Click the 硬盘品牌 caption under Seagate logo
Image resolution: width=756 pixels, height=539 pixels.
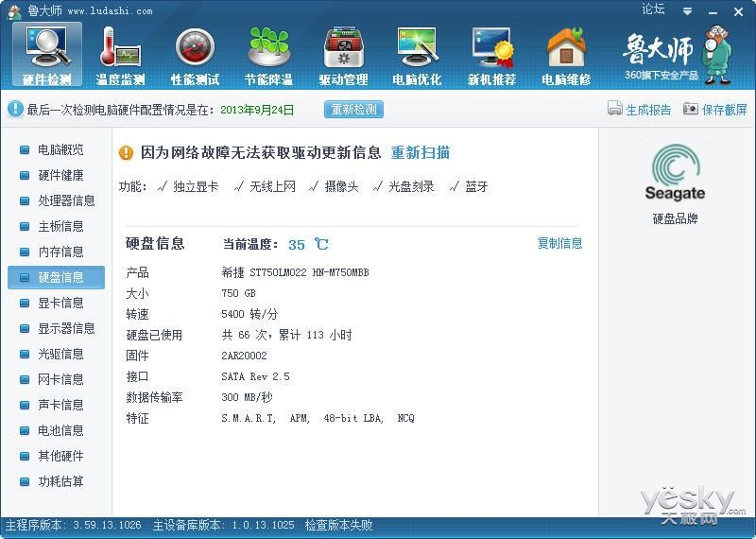pyautogui.click(x=675, y=218)
